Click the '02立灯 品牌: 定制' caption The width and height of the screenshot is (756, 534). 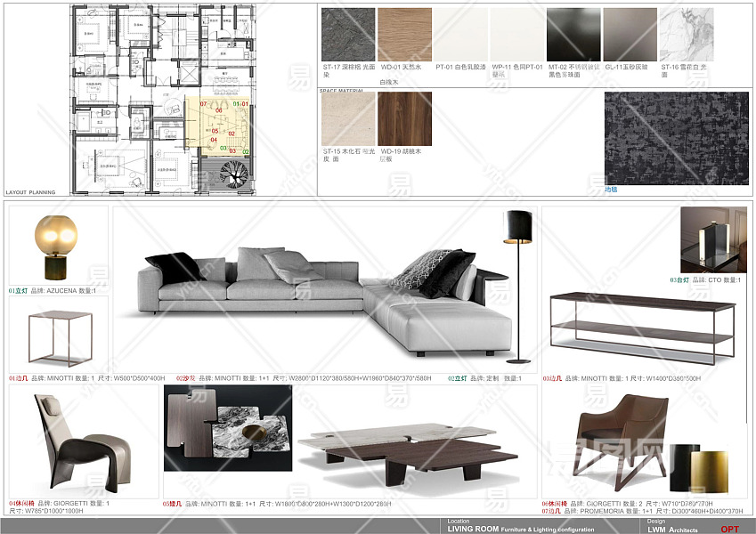click(484, 378)
